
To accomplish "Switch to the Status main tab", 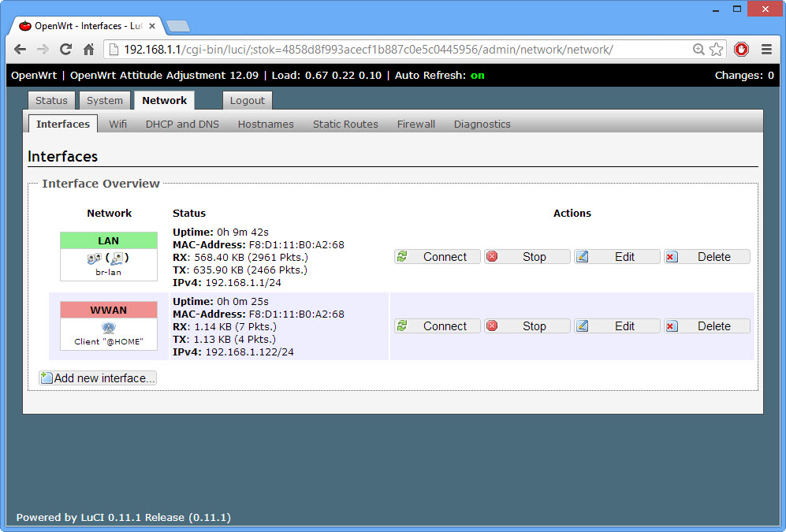I will (51, 100).
